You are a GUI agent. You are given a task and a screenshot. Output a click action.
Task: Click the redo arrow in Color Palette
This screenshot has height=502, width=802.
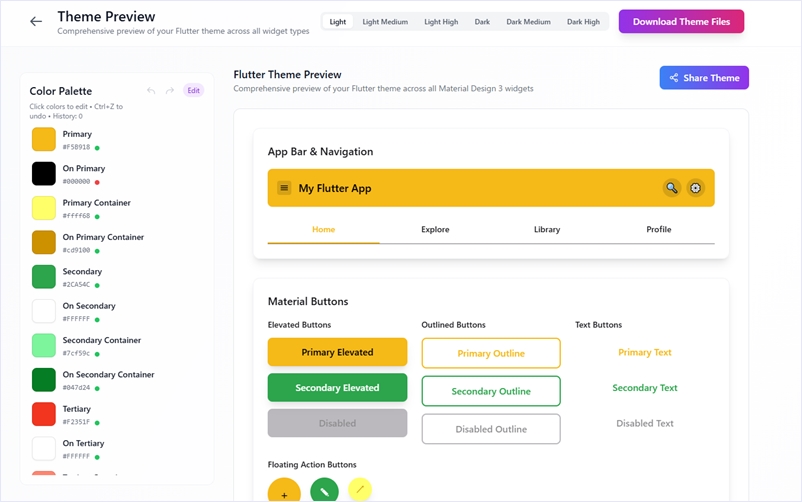click(x=170, y=91)
